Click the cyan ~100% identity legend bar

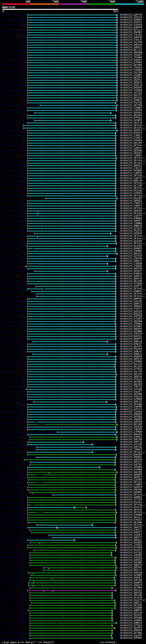point(130,4)
